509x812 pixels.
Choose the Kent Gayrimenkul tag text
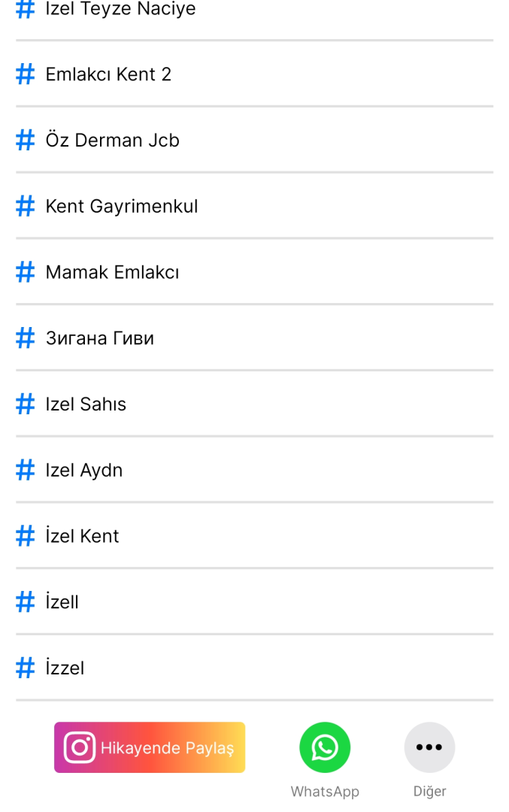[x=122, y=206]
